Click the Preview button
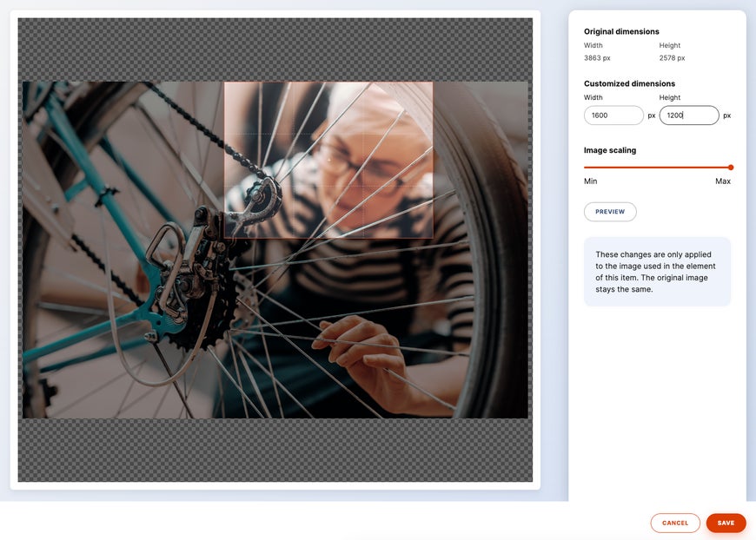 (610, 212)
